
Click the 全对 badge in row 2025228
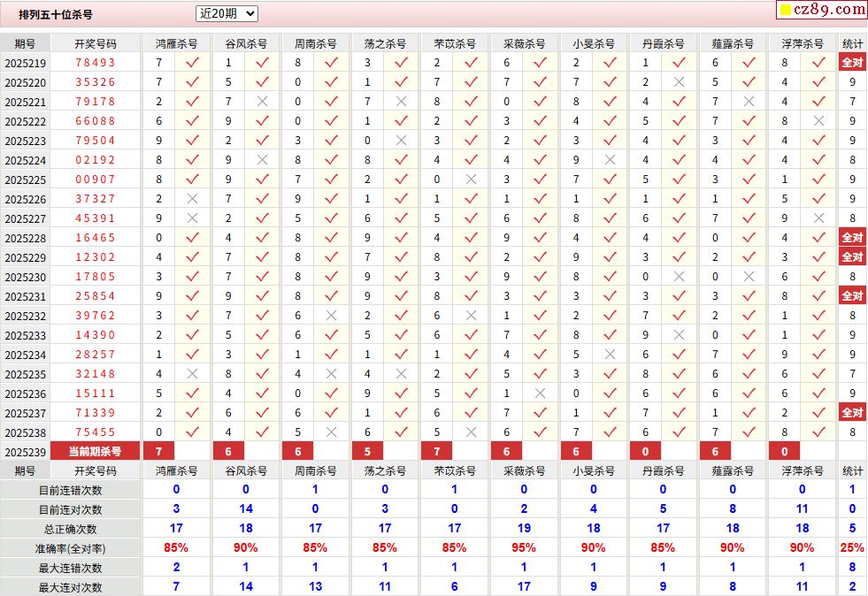coord(852,237)
